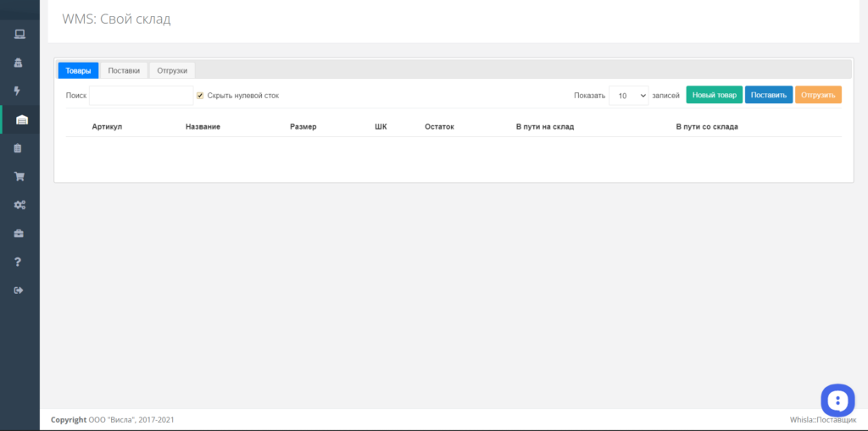Open the clipboard sidebar icon
Viewport: 868px width, 431px height.
pyautogui.click(x=18, y=147)
